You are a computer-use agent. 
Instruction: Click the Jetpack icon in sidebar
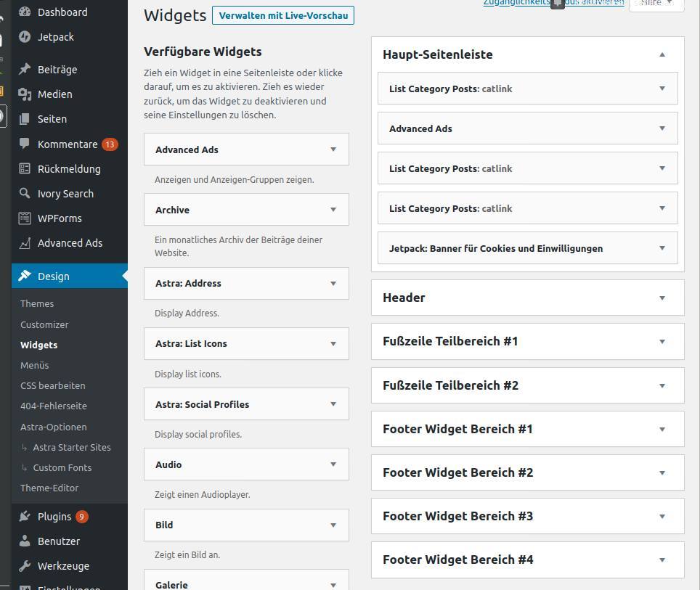(25, 37)
